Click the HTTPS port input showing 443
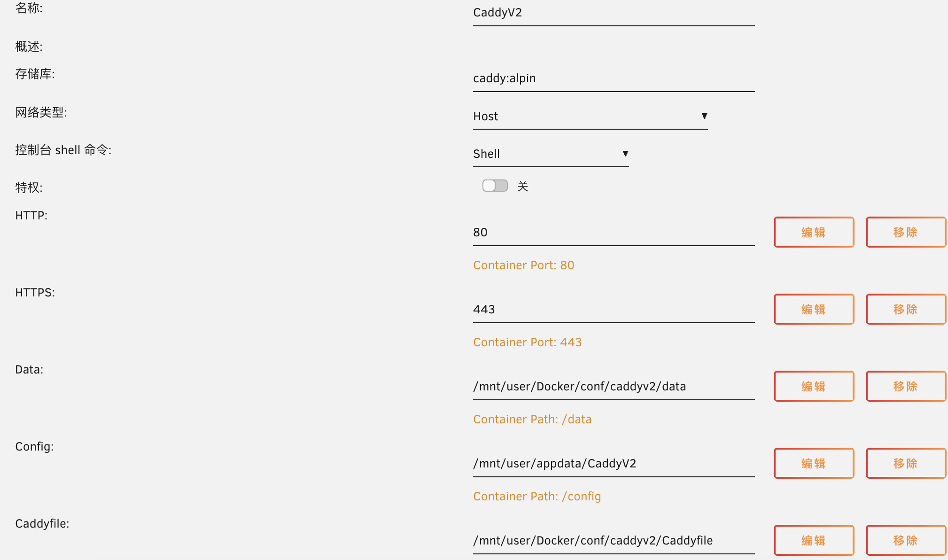The image size is (948, 560). pyautogui.click(x=613, y=309)
